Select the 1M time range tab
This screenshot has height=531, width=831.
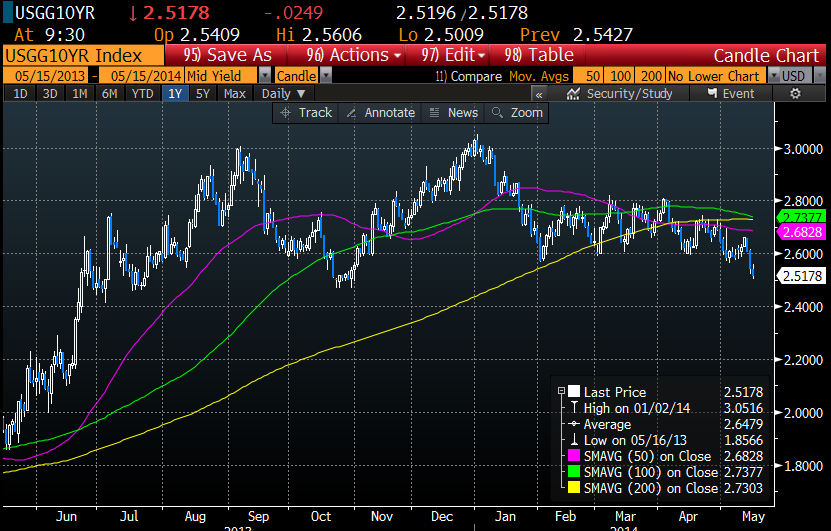pos(79,94)
